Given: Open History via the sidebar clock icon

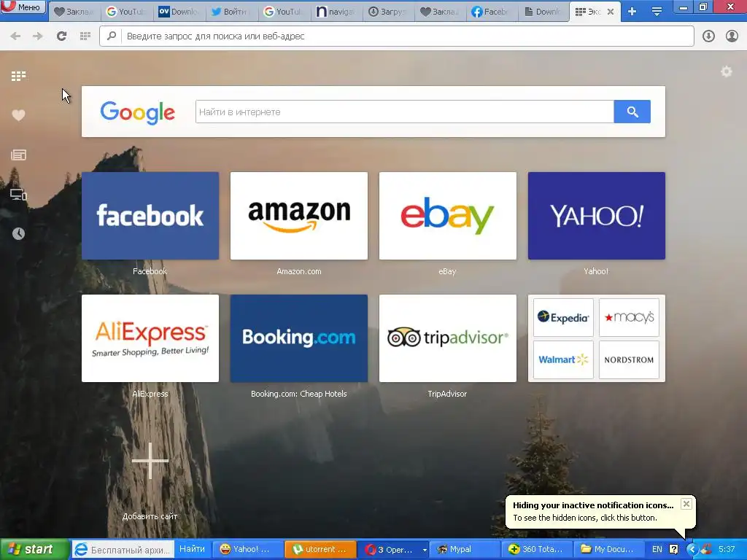Looking at the screenshot, I should [18, 234].
